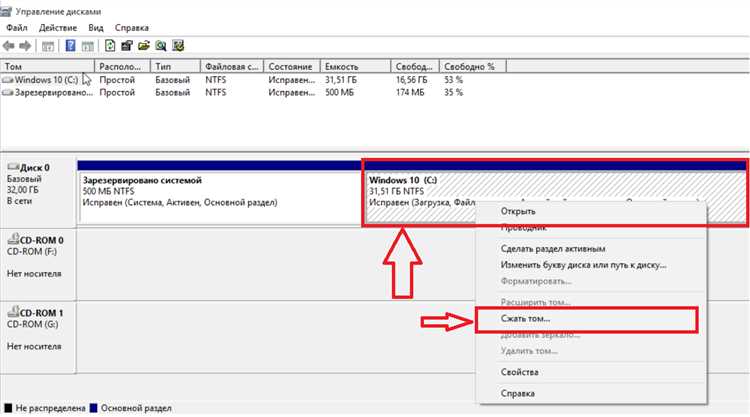Click the 174 МБ free space cell
Screen dimensions: 750x417
[x=409, y=93]
